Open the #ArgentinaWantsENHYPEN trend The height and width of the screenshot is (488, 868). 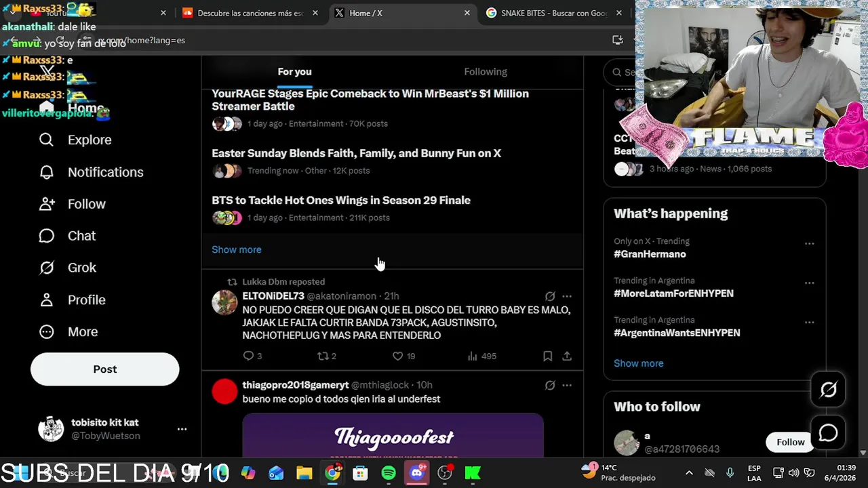tap(677, 333)
